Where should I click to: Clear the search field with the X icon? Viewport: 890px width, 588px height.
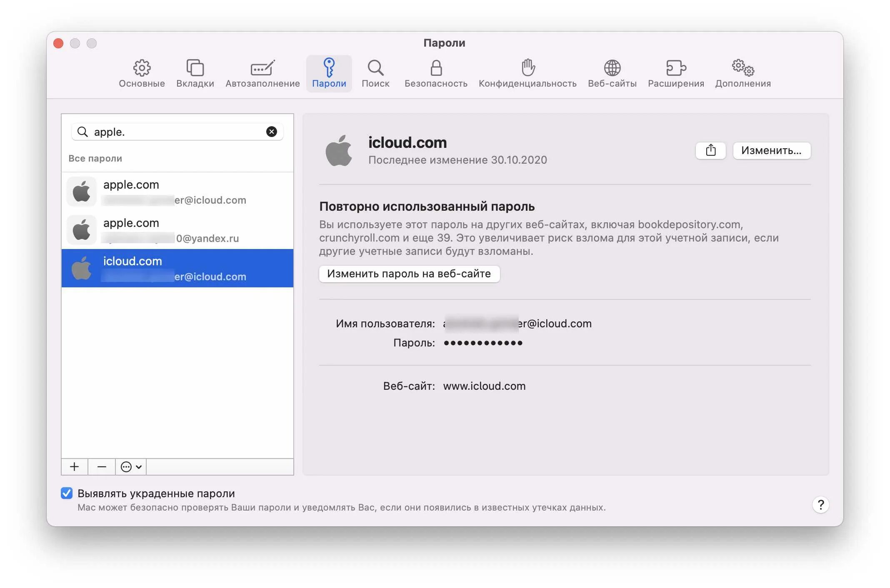271,132
